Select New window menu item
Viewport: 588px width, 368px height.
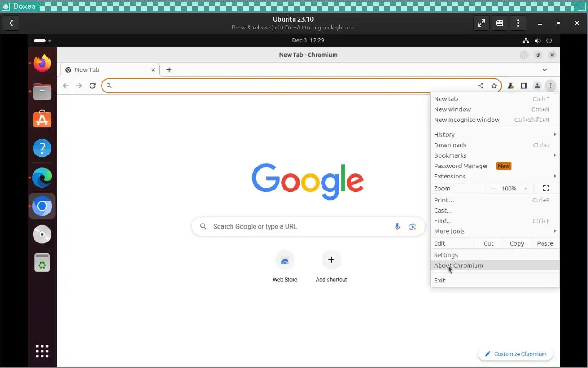coord(495,109)
